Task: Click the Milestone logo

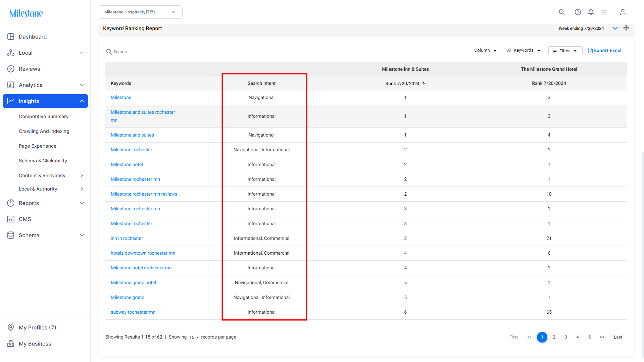Action: pyautogui.click(x=26, y=13)
